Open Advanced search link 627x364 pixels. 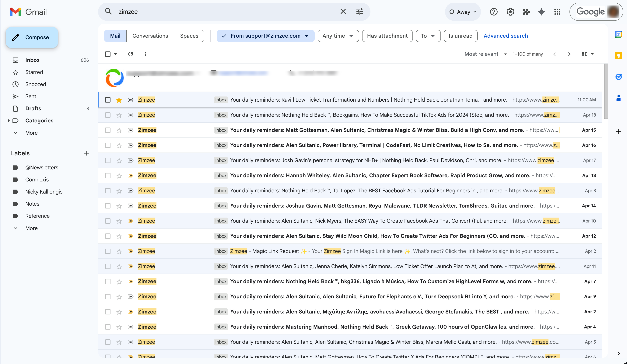pos(506,36)
